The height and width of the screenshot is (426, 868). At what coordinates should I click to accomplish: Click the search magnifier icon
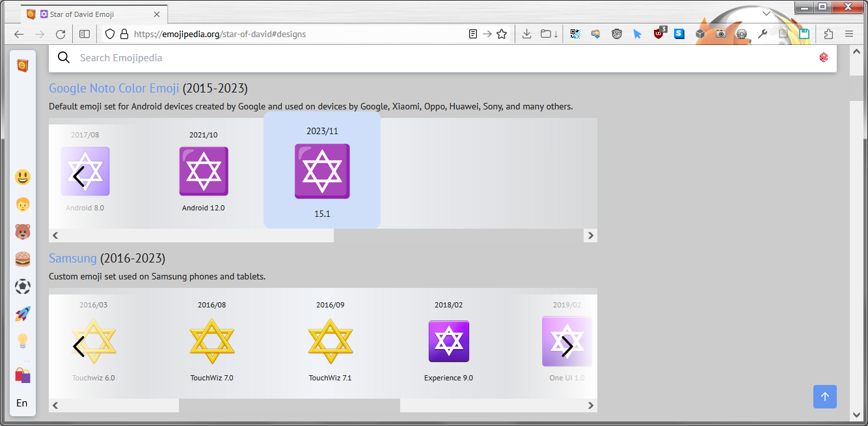coord(64,58)
